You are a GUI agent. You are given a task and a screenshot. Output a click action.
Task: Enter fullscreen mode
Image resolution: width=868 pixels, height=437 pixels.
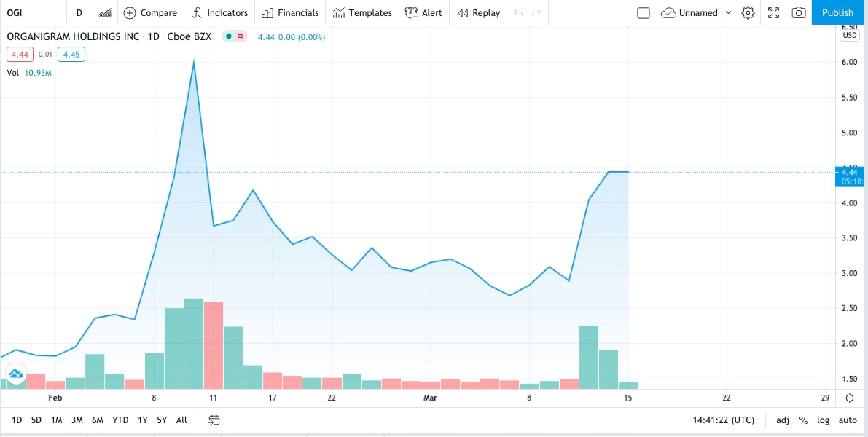[x=774, y=12]
